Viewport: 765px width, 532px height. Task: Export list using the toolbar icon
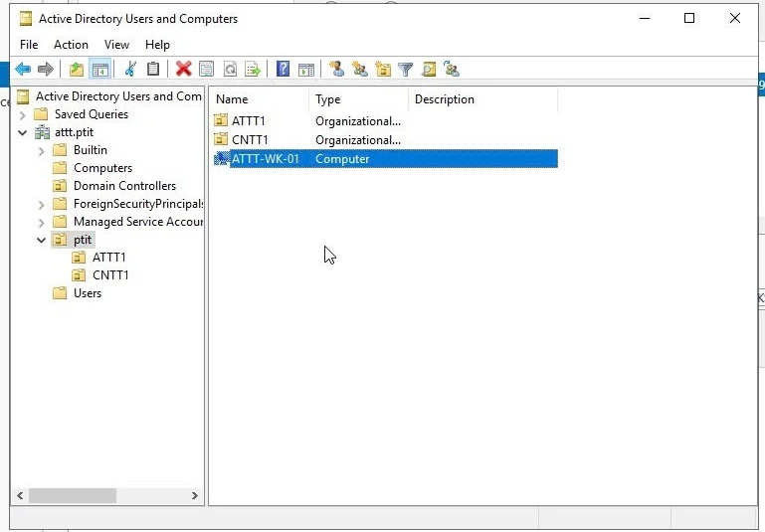pyautogui.click(x=253, y=70)
